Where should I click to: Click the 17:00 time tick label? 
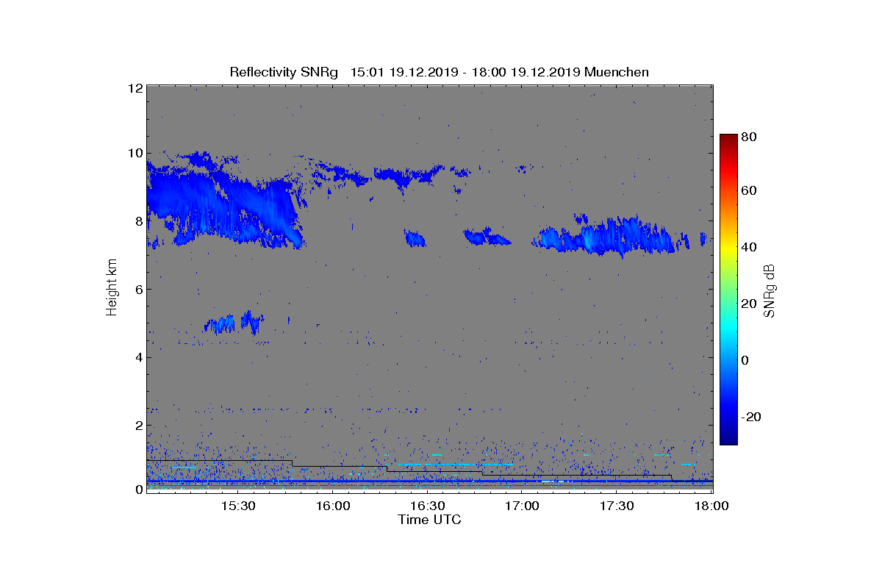pos(522,506)
